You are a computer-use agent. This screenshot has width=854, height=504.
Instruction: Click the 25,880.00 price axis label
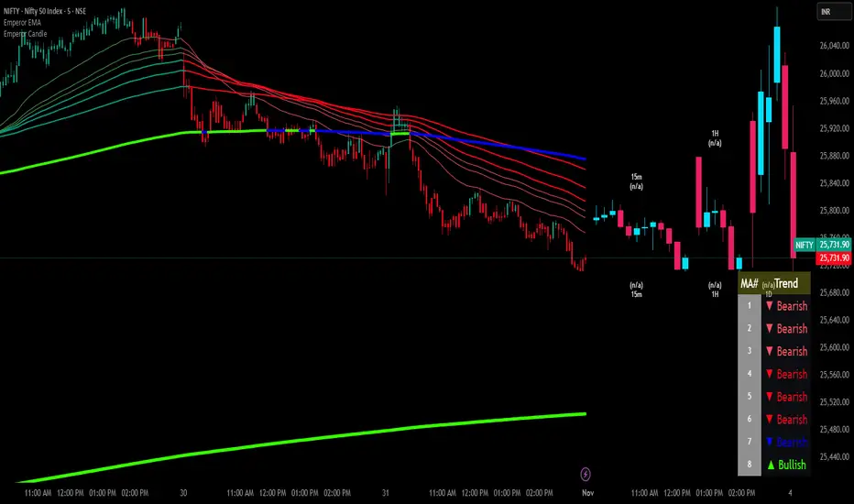click(835, 156)
